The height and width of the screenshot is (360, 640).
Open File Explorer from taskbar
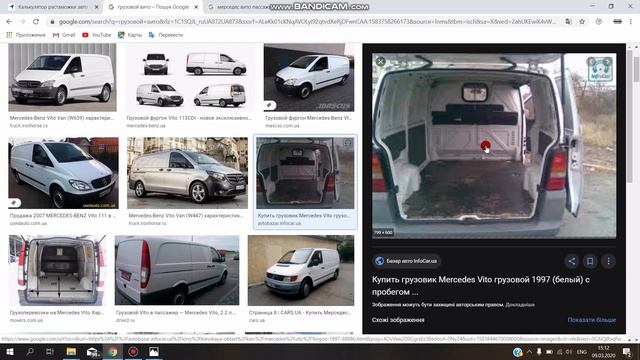point(71,351)
